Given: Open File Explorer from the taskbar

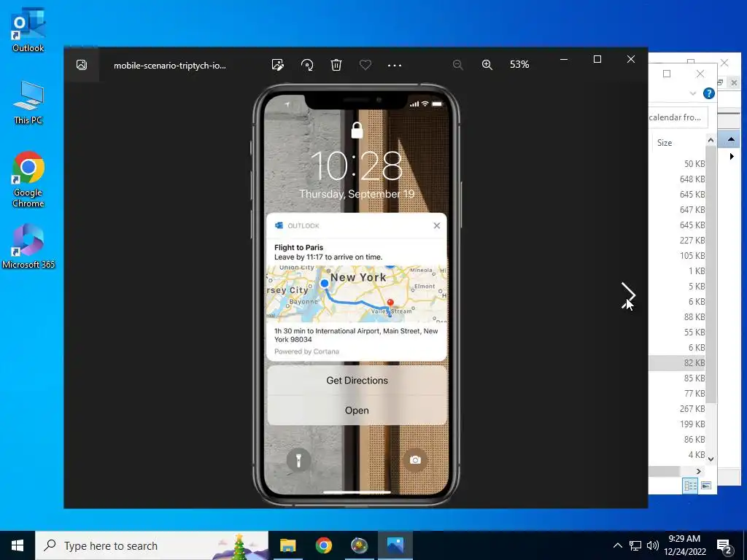Looking at the screenshot, I should 287,545.
